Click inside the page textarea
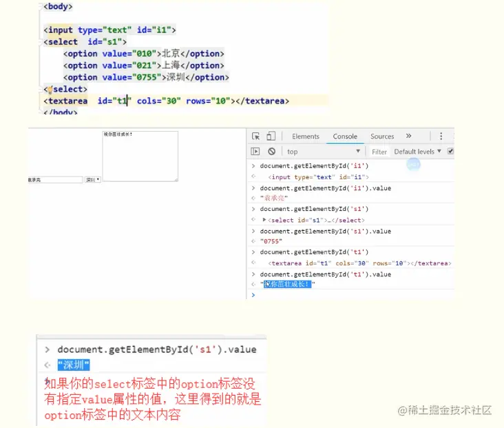 click(x=140, y=156)
